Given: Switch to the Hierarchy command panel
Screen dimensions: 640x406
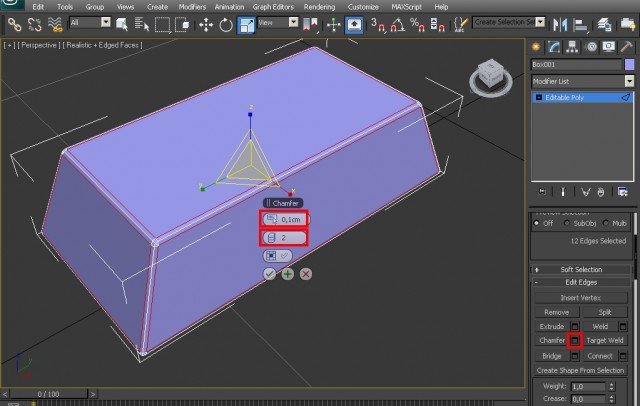Looking at the screenshot, I should (x=572, y=47).
